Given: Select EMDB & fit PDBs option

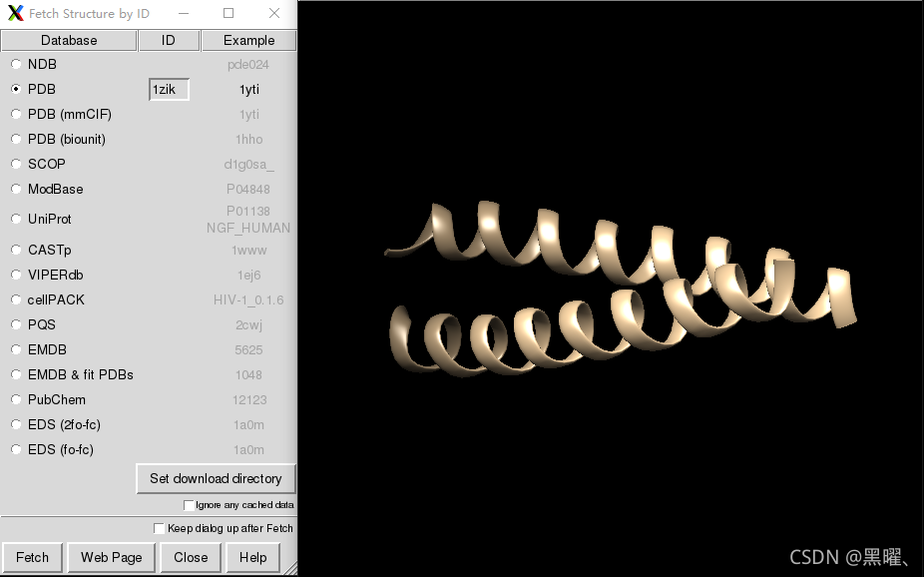Looking at the screenshot, I should [16, 374].
